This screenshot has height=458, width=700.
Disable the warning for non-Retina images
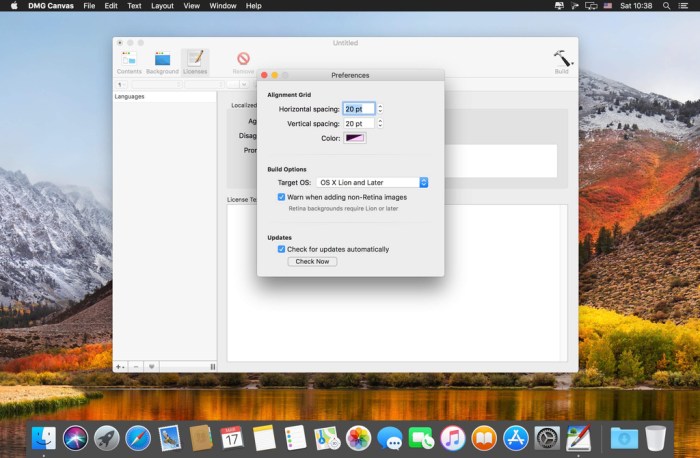(282, 198)
